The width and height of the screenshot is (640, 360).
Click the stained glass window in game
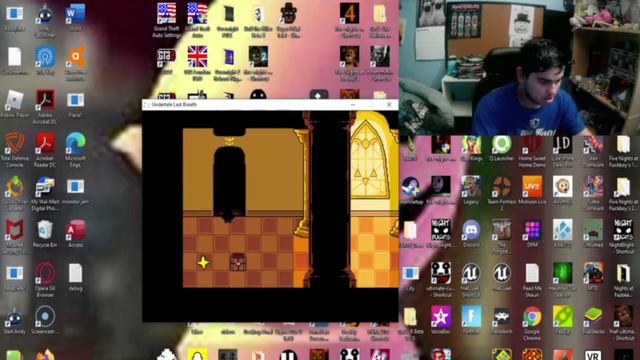[x=369, y=160]
